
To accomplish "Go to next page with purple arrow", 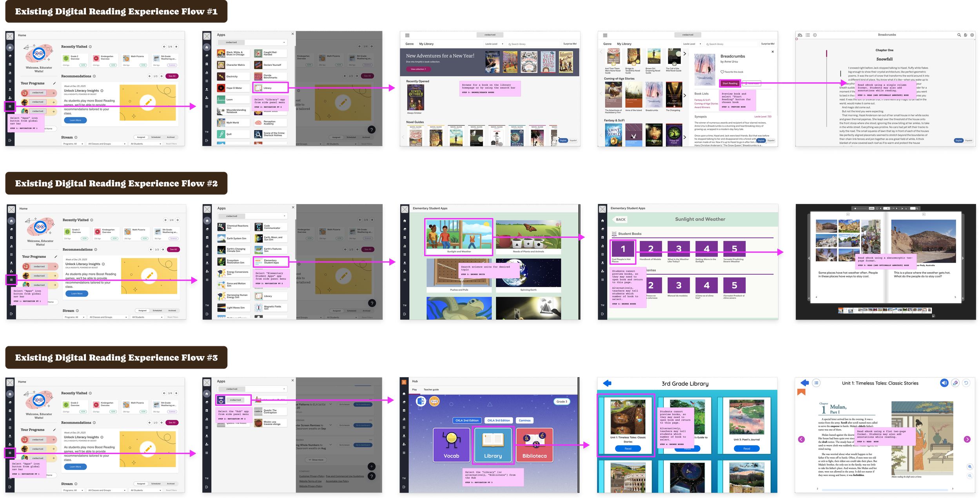I will click(967, 439).
